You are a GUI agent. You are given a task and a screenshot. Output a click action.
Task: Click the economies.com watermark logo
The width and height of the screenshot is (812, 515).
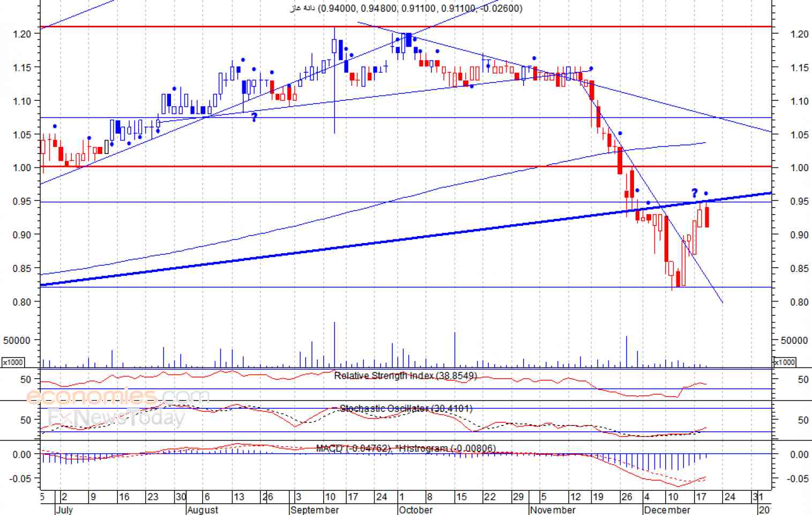click(x=117, y=397)
